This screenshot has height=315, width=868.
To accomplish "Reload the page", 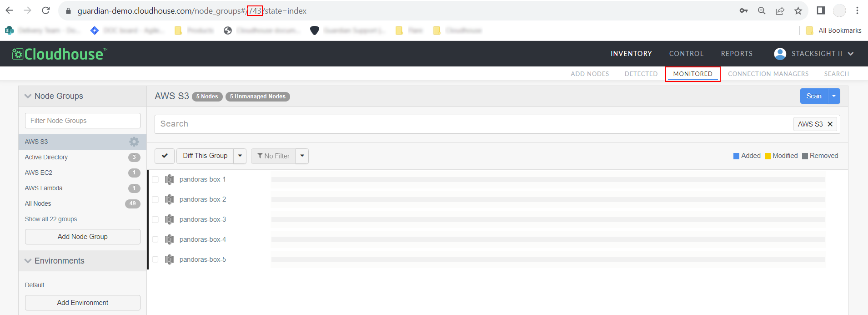I will click(46, 10).
